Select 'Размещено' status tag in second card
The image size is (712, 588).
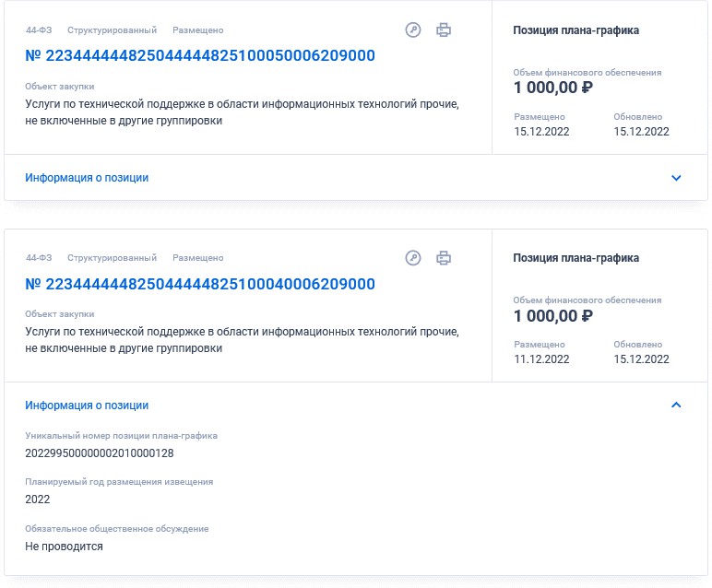click(198, 258)
